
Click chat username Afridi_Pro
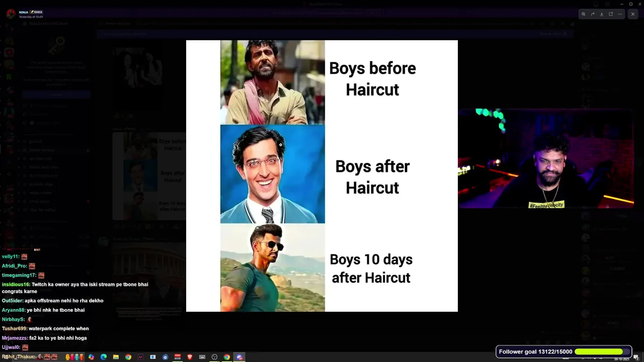tap(15, 266)
